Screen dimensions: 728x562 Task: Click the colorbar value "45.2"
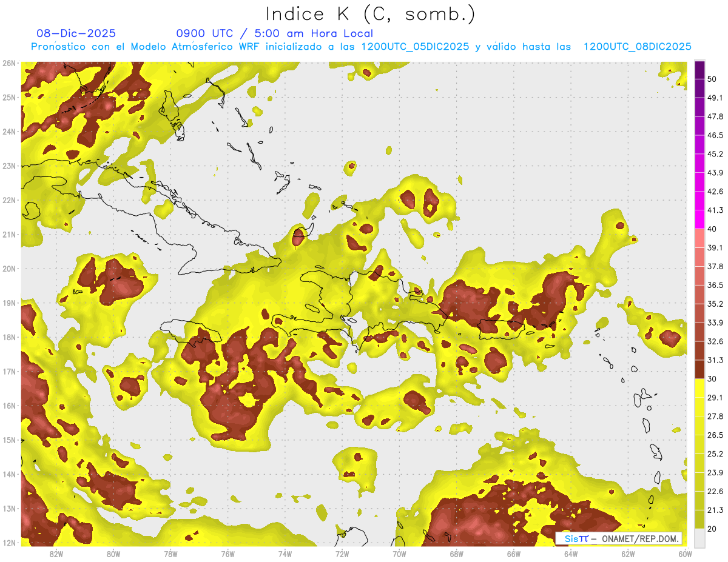[x=715, y=154]
